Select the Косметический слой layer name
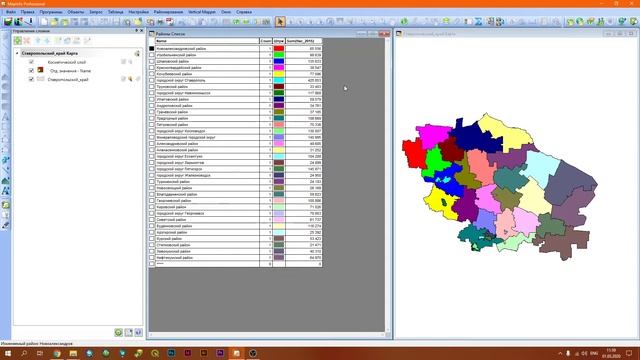This screenshot has width=640, height=360. [67, 62]
